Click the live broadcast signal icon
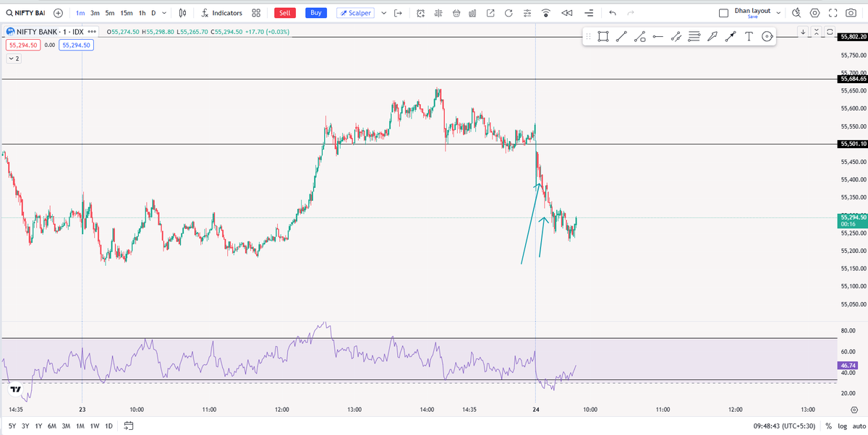Viewport: 868px width, 435px height. [546, 13]
